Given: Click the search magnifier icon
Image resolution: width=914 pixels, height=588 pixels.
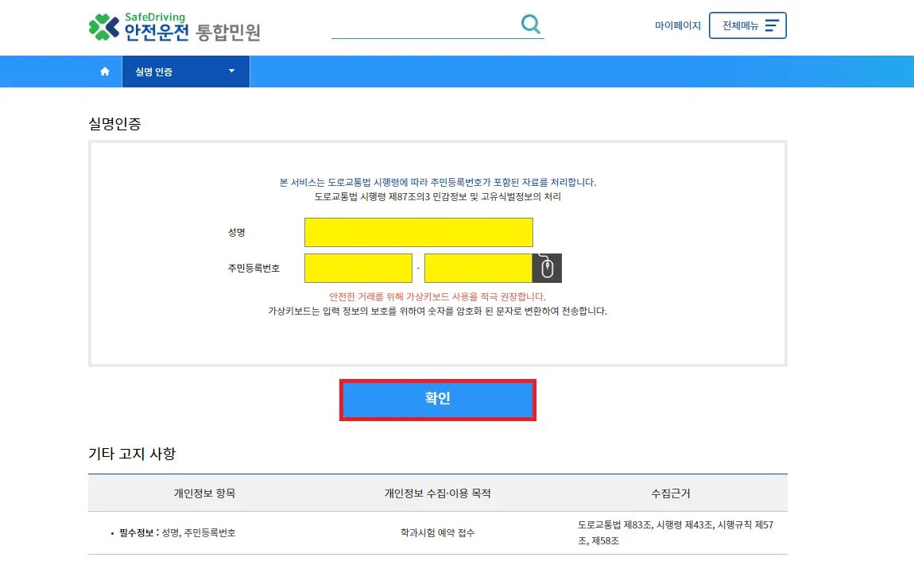Looking at the screenshot, I should [x=531, y=24].
